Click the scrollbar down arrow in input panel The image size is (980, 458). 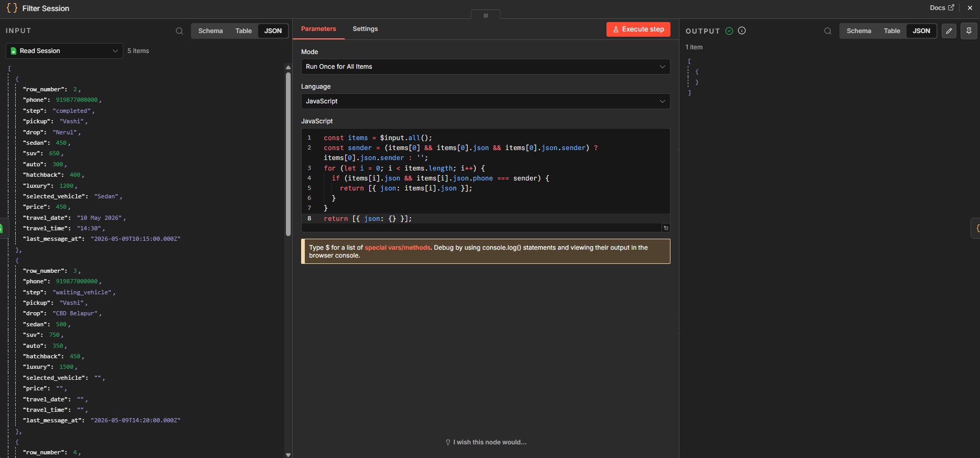click(288, 455)
